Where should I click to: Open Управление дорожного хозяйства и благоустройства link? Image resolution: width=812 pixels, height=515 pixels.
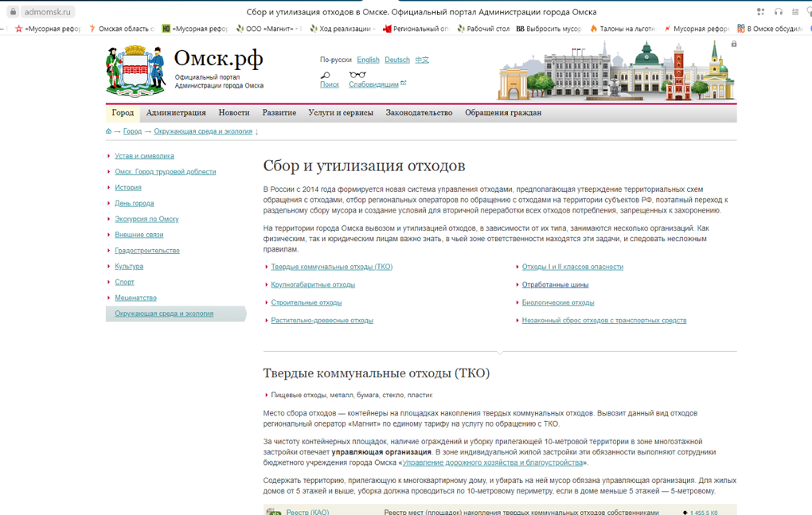point(493,462)
